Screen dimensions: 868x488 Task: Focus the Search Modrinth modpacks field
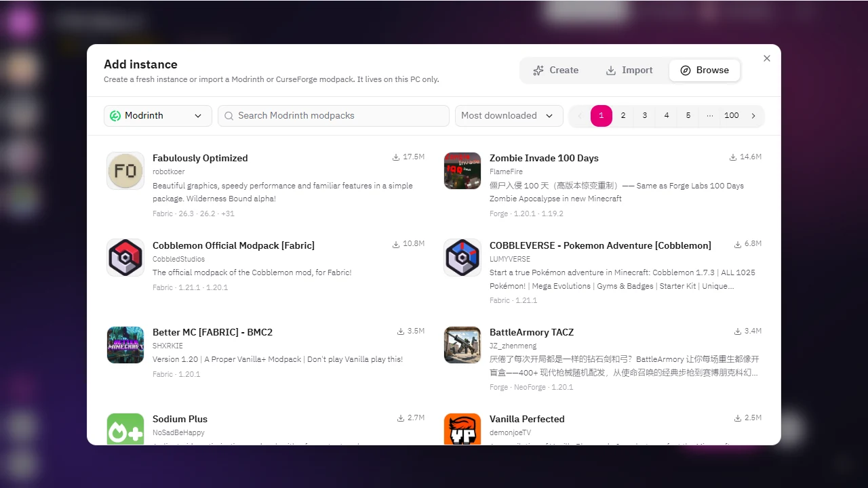point(334,116)
